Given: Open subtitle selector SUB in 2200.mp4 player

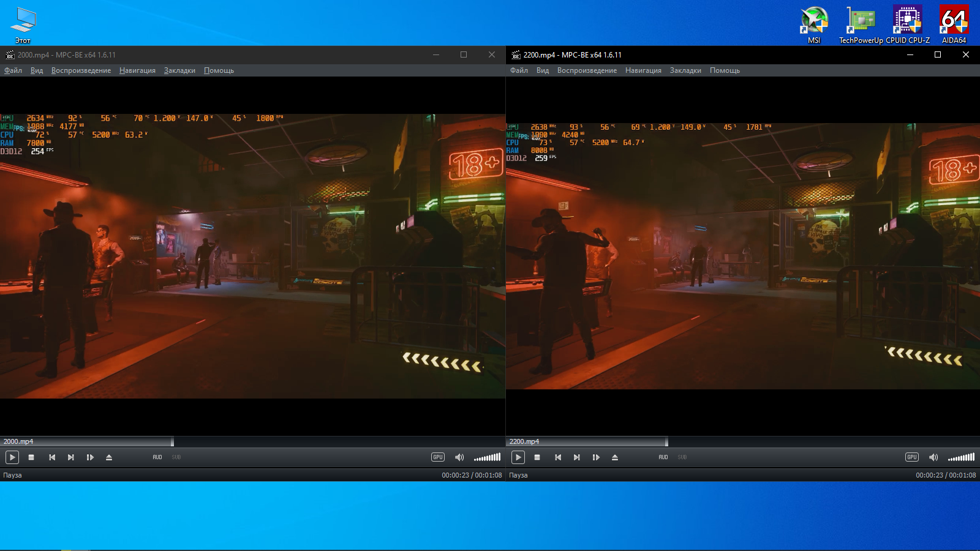Looking at the screenshot, I should coord(682,457).
